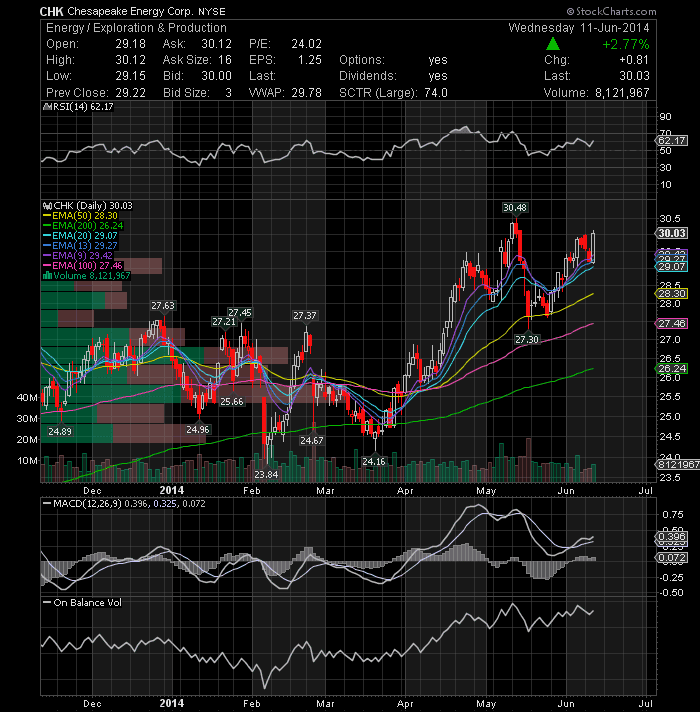Image resolution: width=700 pixels, height=712 pixels.
Task: Click the 27.21 price annotation
Action: click(224, 321)
